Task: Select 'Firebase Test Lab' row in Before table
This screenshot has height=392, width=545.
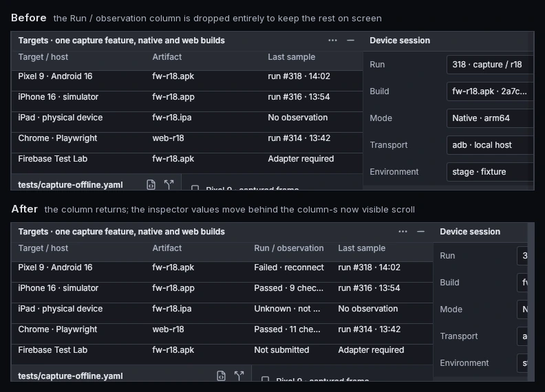Action: pos(187,164)
